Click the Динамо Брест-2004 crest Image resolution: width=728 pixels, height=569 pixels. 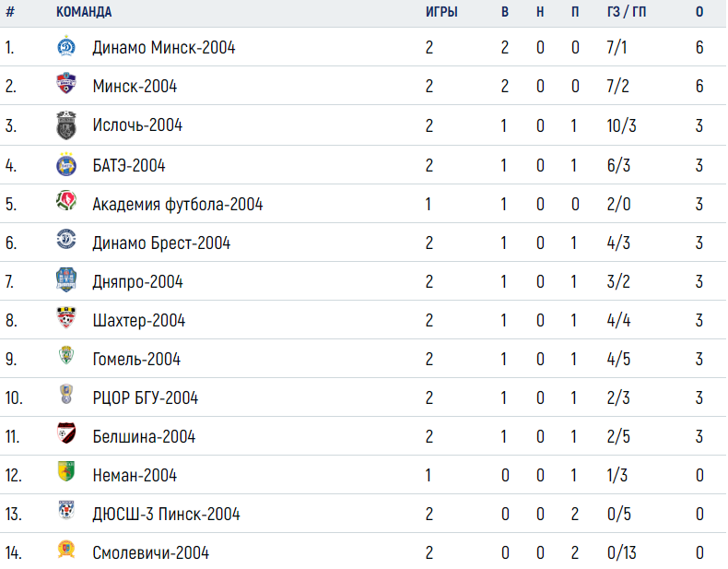coord(66,239)
